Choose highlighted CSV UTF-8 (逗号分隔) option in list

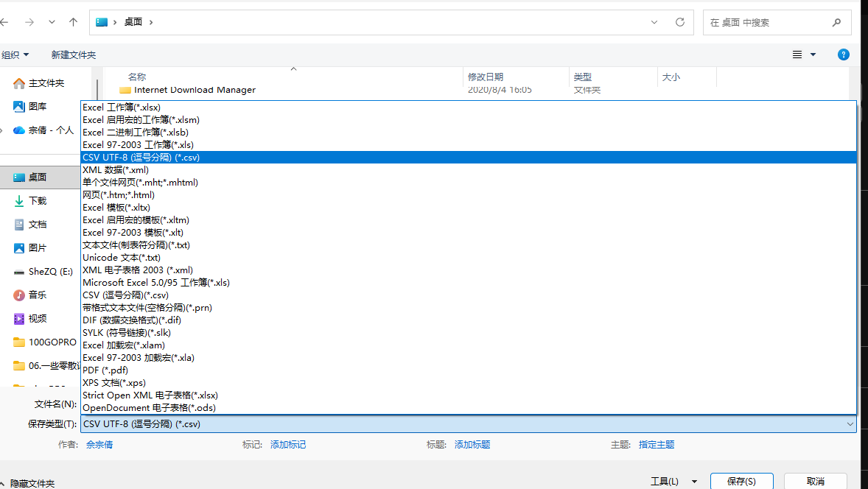coord(469,157)
